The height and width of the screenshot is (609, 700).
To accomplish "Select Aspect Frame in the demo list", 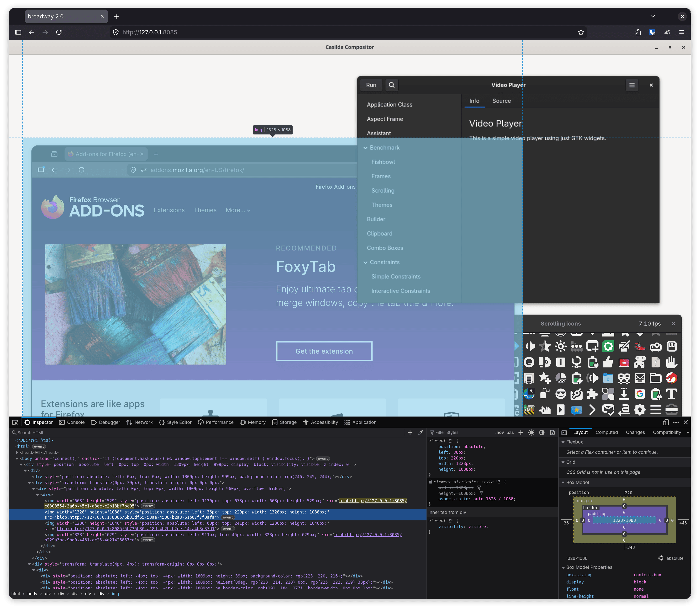I will pos(409,119).
